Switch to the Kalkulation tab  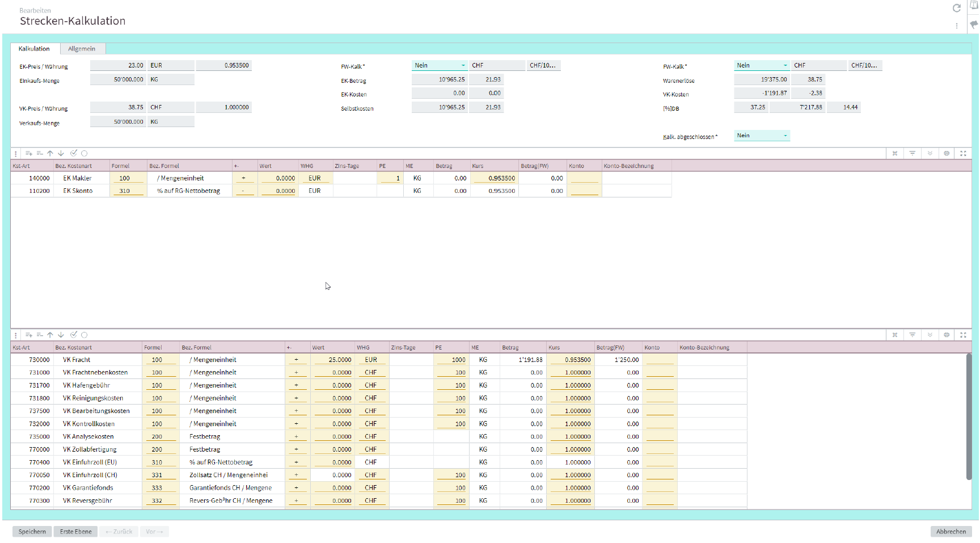click(34, 49)
